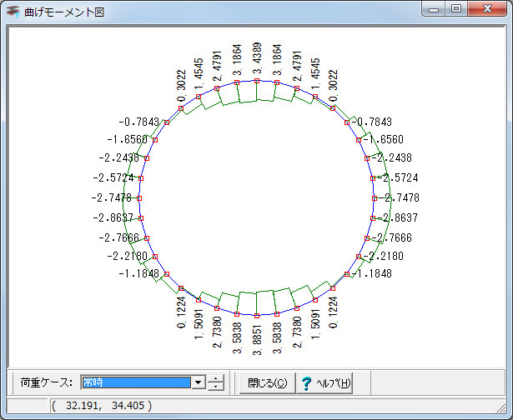Screen dimensions: 513x420
Task: Click the 閉じる(C) button
Action: pos(267,382)
